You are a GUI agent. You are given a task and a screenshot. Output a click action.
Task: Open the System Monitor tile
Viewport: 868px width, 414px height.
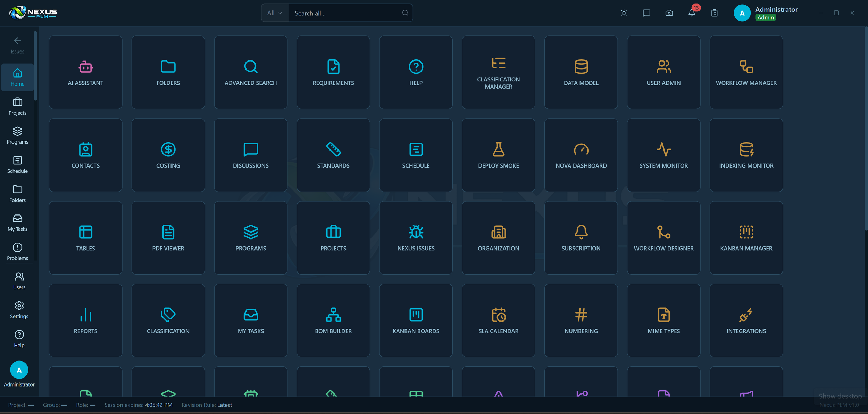[663, 155]
